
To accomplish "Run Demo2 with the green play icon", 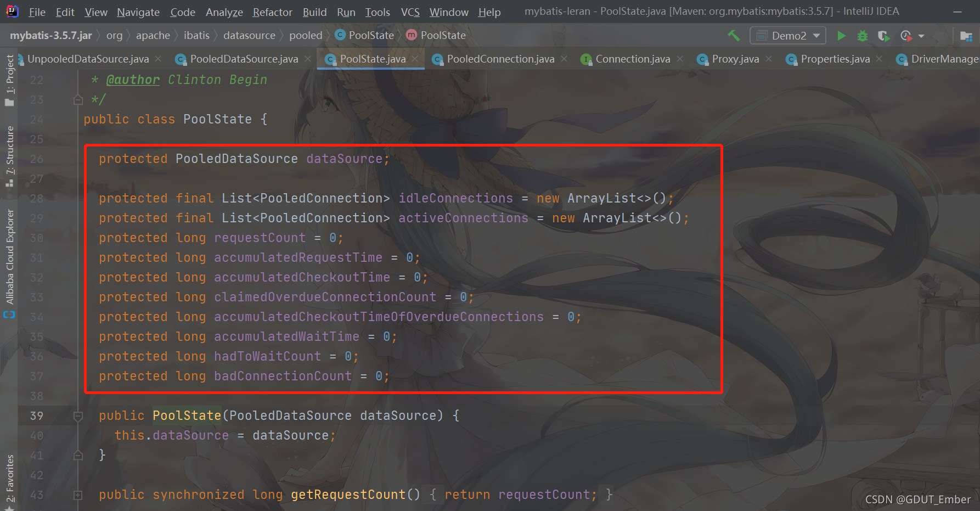I will [x=841, y=36].
